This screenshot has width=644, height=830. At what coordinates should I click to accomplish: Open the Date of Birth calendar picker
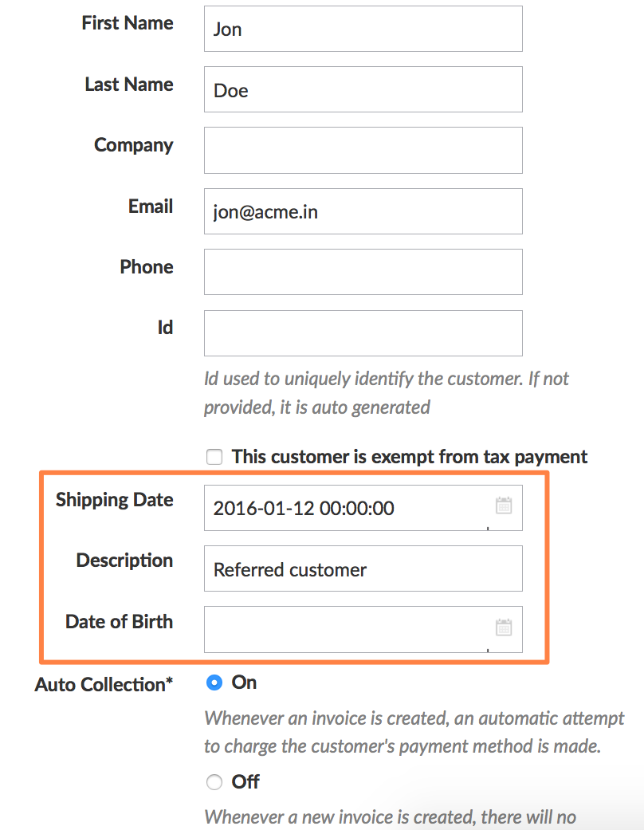point(504,627)
